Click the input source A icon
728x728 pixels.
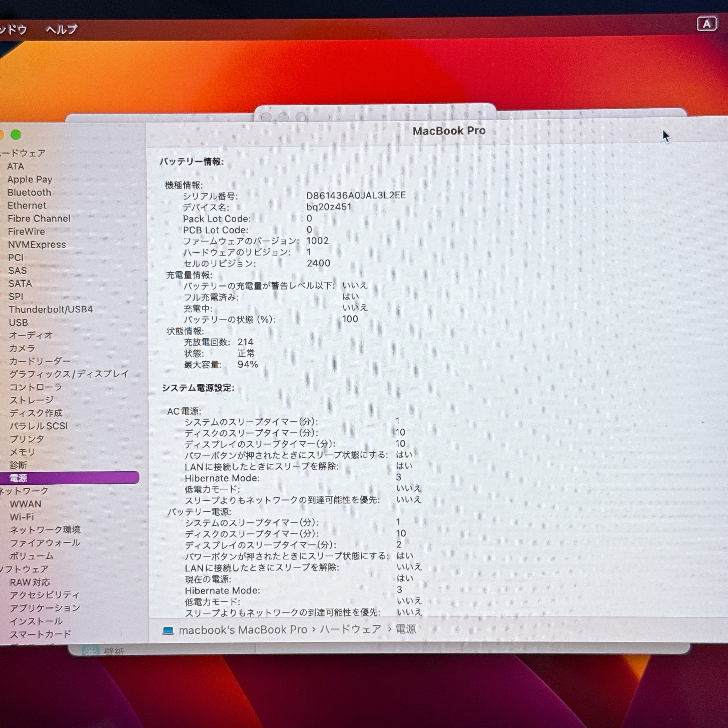tap(706, 25)
